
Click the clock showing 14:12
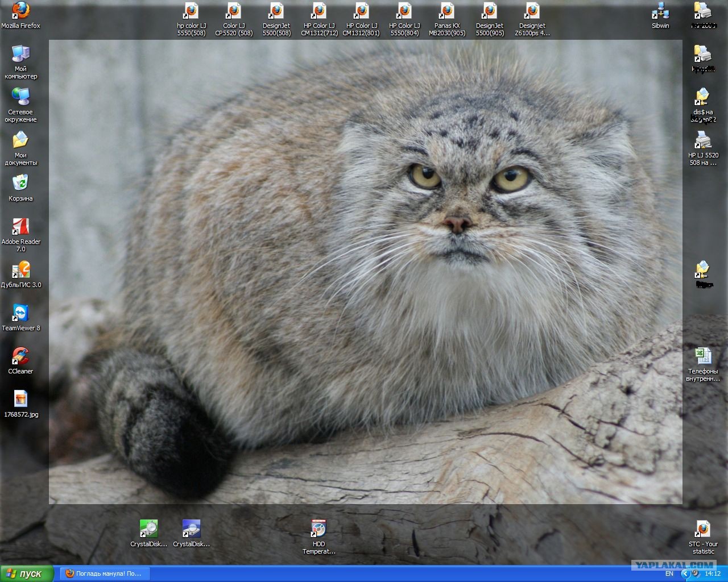713,573
